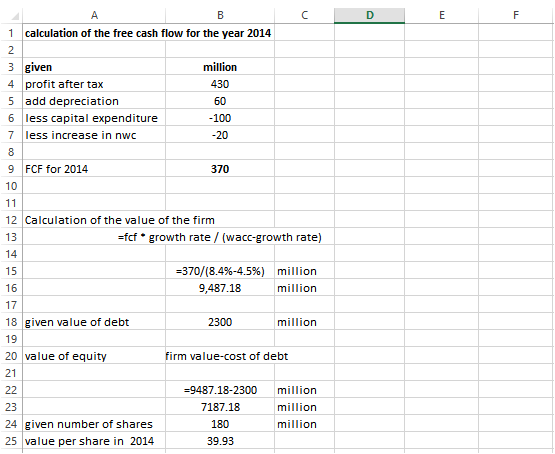Select highlighted column D header
555x454 pixels.
(x=370, y=15)
